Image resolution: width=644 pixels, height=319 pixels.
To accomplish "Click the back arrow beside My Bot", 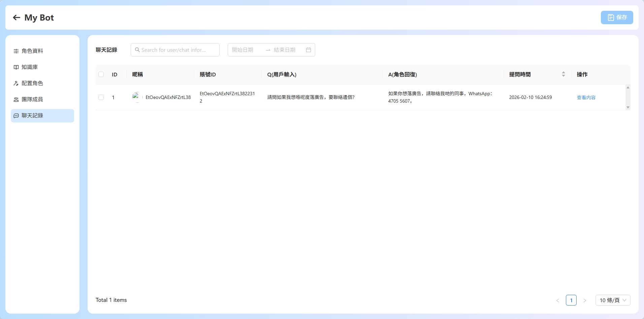I will click(17, 17).
